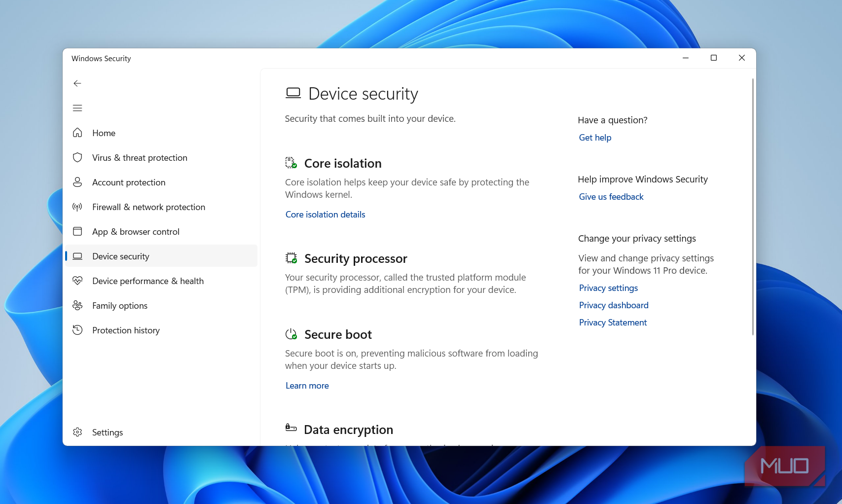Screen dimensions: 842x504
Task: Open Core isolation details link
Action: click(x=326, y=215)
